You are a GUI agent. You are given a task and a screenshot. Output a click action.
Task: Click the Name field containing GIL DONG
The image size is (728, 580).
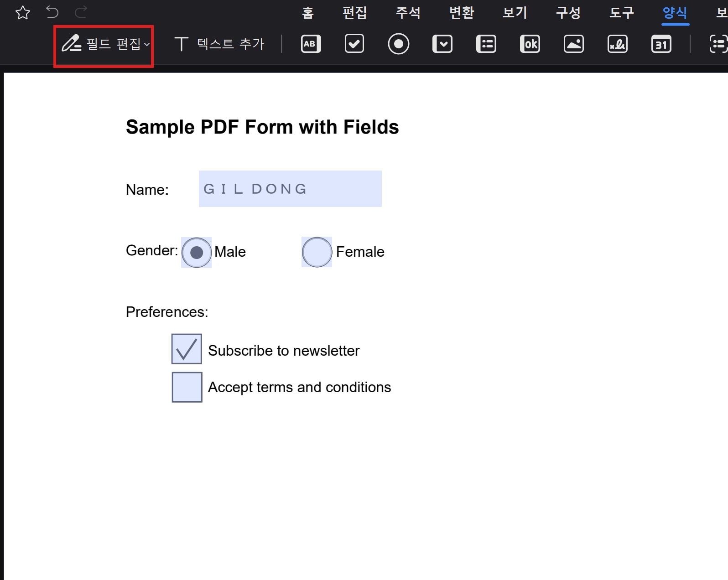[x=290, y=189]
